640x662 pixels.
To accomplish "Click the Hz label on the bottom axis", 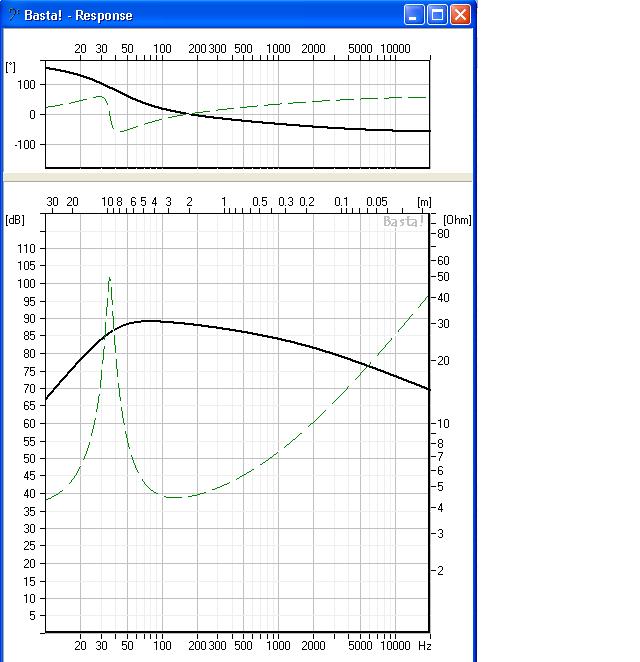I will click(x=424, y=646).
